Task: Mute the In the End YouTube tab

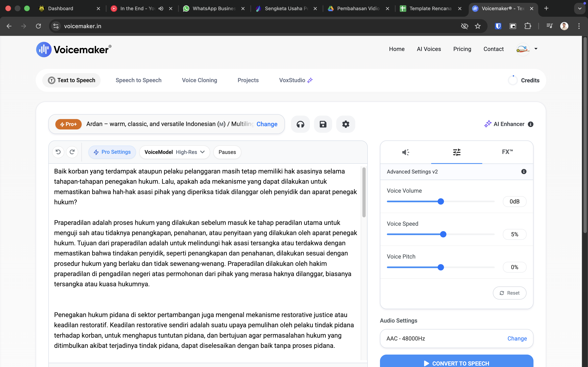Action: (161, 9)
